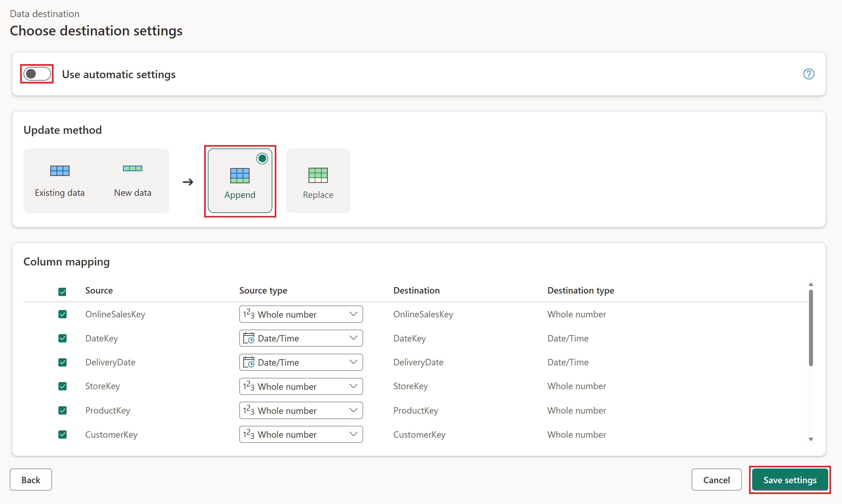
Task: Click the Save settings button
Action: click(790, 480)
